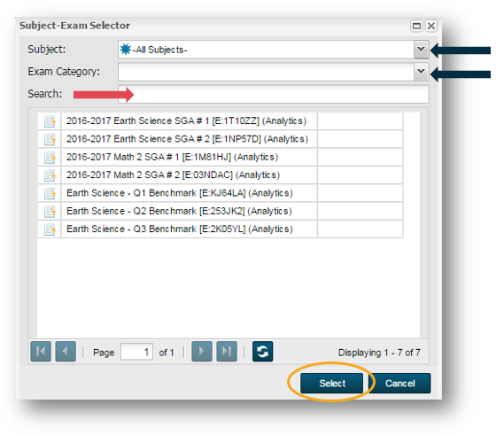
Task: Go to last page of results
Action: click(227, 352)
